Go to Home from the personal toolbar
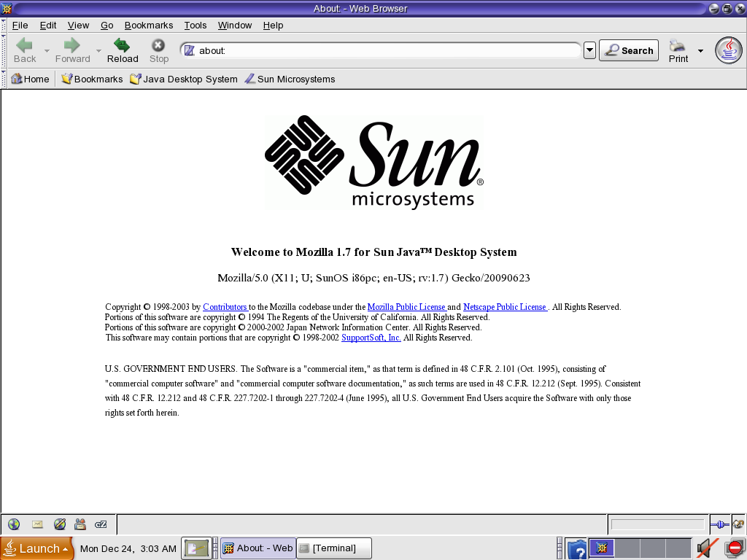Image resolution: width=747 pixels, height=560 pixels. (x=30, y=79)
